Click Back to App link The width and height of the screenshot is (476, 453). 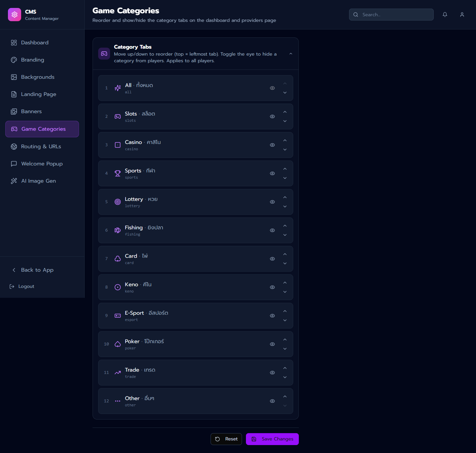(42, 270)
